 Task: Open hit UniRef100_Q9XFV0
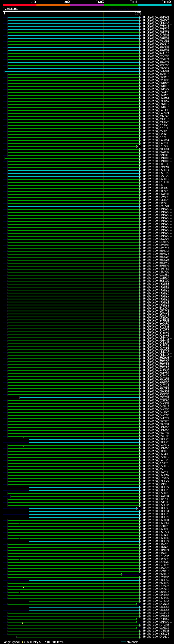[156, 21]
